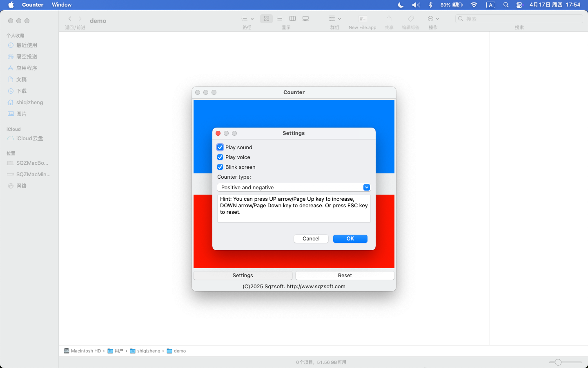Image resolution: width=588 pixels, height=368 pixels.
Task: Go forward in Finder window
Action: coord(80,19)
